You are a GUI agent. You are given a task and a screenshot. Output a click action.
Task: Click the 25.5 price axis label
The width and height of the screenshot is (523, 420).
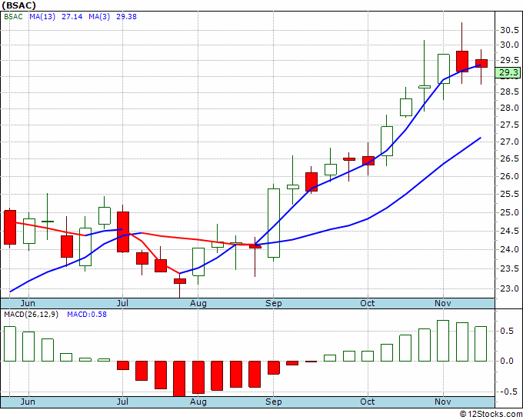coord(509,194)
